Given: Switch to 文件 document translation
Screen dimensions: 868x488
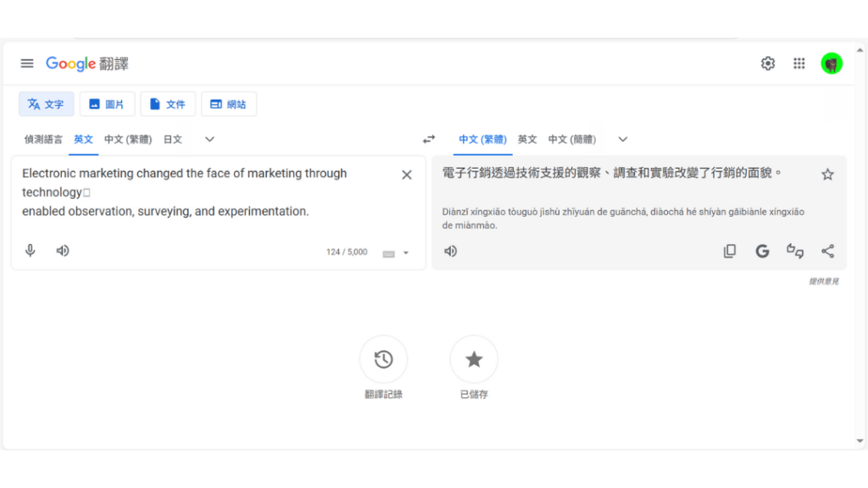Looking at the screenshot, I should (x=168, y=104).
